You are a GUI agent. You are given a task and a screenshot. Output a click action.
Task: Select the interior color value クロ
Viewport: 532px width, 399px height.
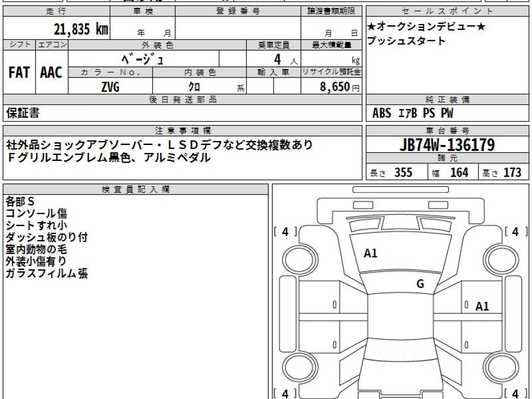click(195, 87)
